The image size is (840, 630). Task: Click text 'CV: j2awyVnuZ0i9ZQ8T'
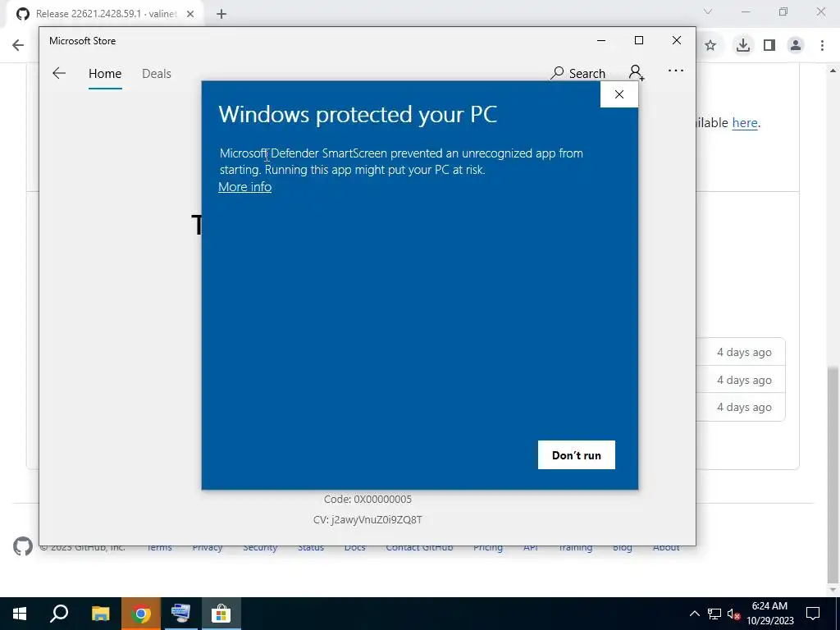tap(367, 519)
